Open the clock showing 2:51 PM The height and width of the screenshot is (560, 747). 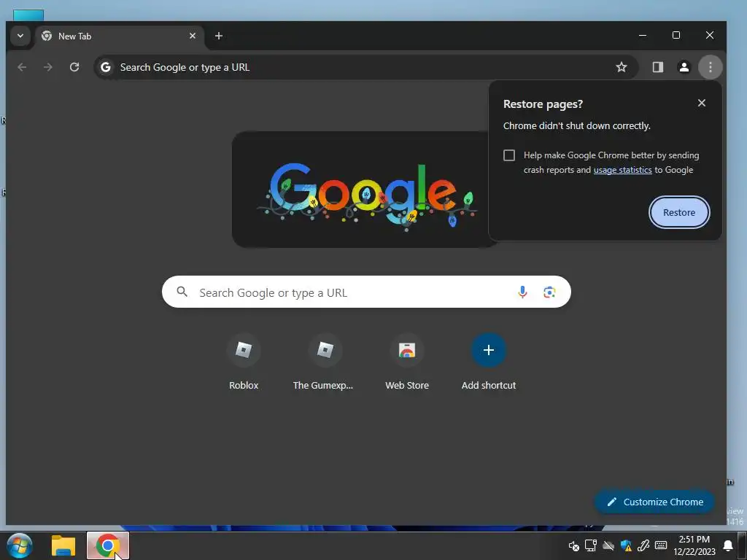pos(694,545)
